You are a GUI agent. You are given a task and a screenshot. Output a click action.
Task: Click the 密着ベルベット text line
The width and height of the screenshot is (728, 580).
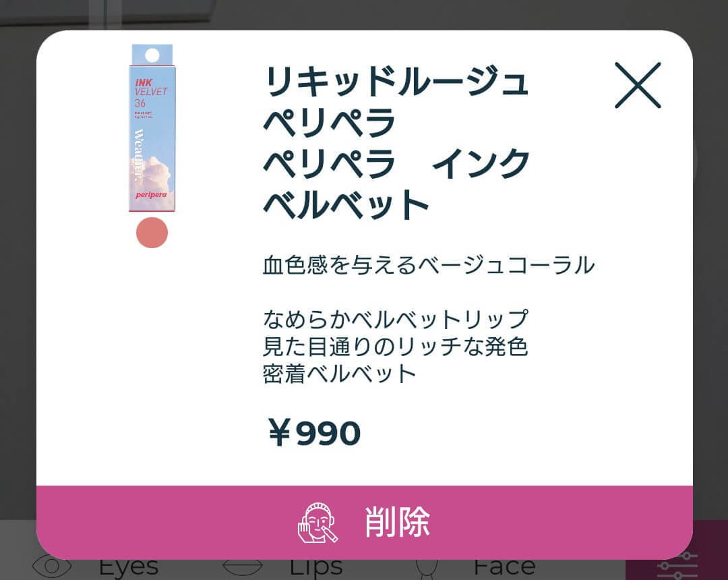point(339,374)
